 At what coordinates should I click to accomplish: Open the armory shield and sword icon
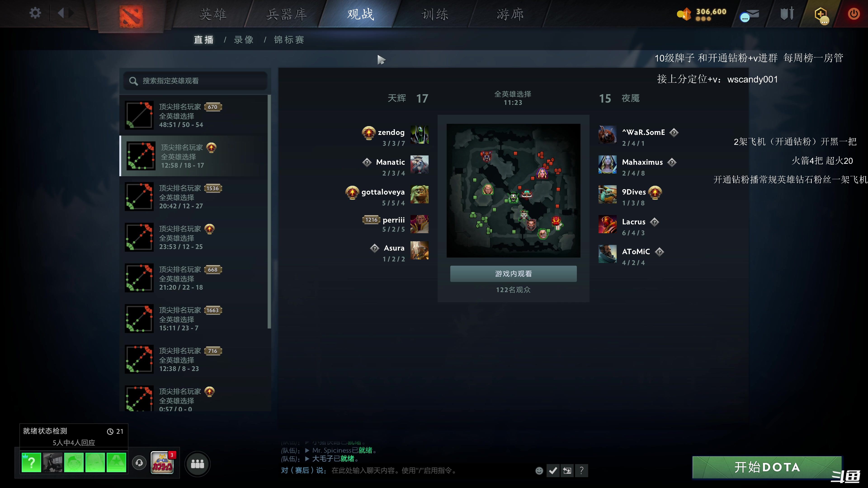[x=787, y=14]
